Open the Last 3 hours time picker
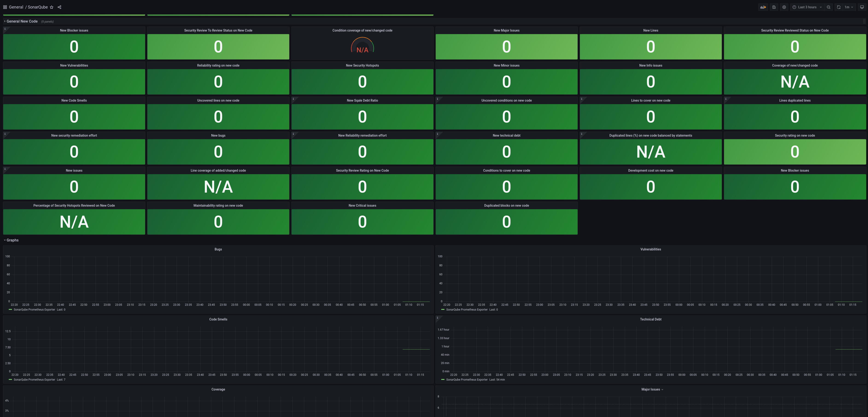Screen dimensions: 868x417 coord(807,7)
